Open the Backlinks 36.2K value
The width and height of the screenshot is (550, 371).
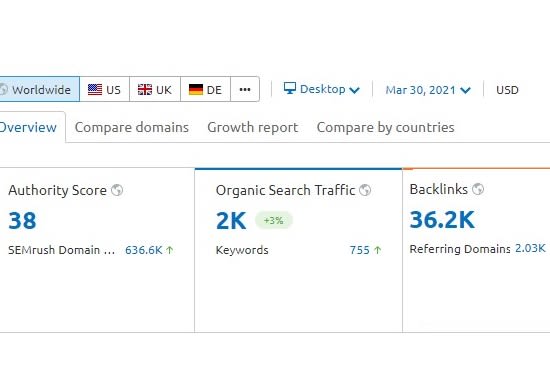click(x=442, y=220)
